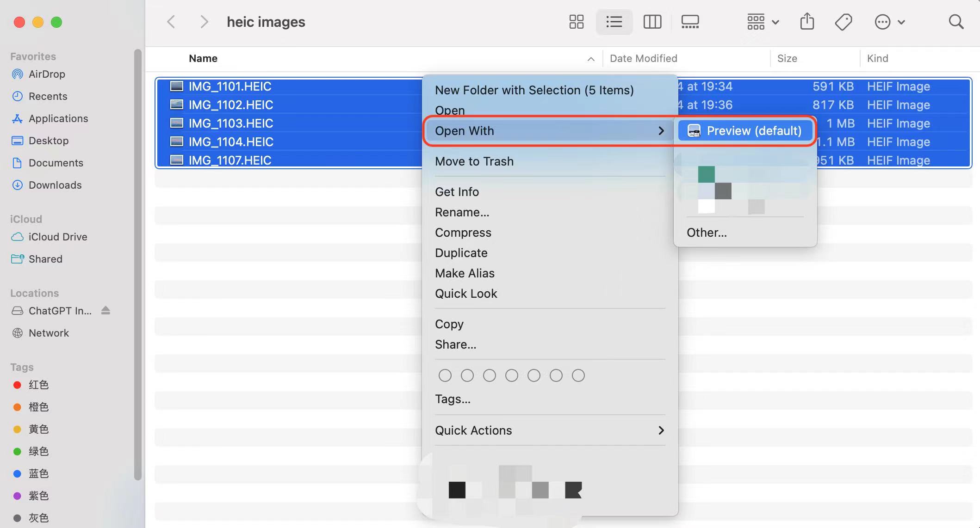This screenshot has width=980, height=528.
Task: Select the blue tag circle in context menu
Action: point(533,375)
